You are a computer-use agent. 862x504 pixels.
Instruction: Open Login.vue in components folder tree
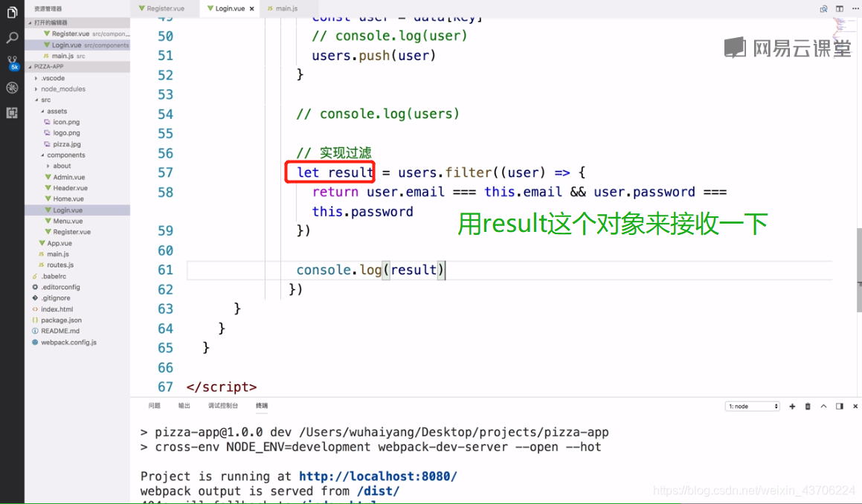tap(77, 210)
